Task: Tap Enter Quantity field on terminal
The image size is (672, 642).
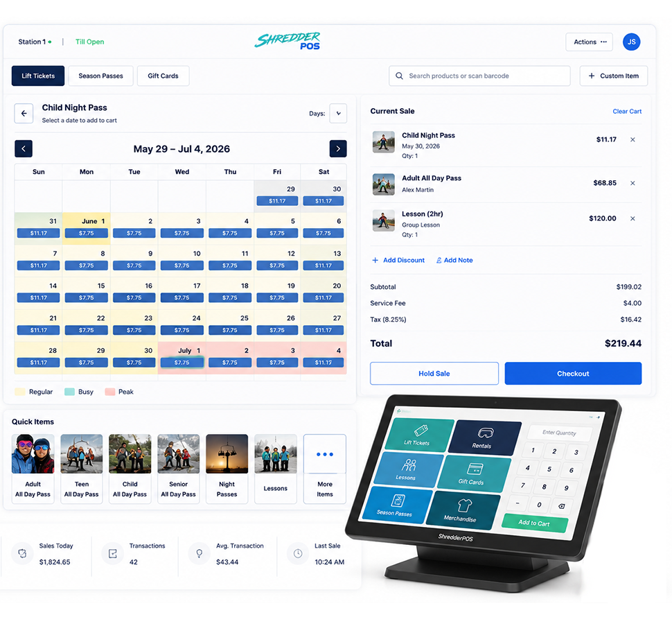Action: (x=559, y=433)
